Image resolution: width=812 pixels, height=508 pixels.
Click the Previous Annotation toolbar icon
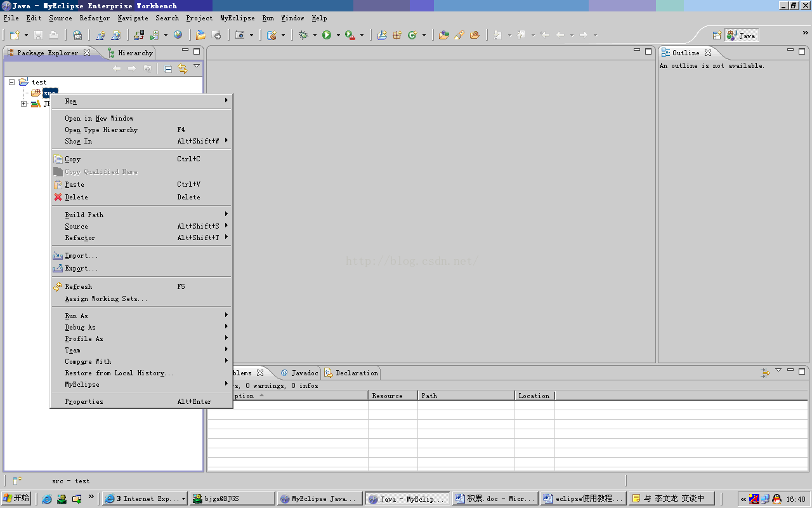pyautogui.click(x=521, y=35)
